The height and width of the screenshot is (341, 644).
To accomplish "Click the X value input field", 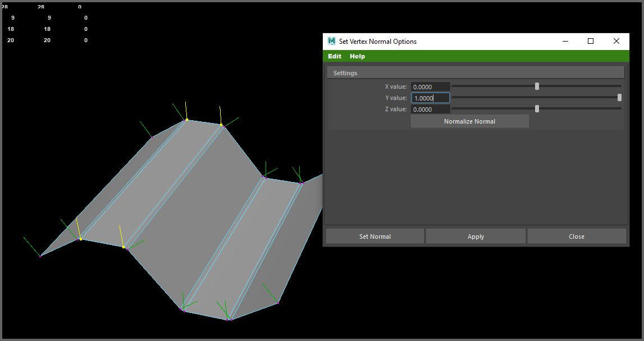I will pos(430,87).
